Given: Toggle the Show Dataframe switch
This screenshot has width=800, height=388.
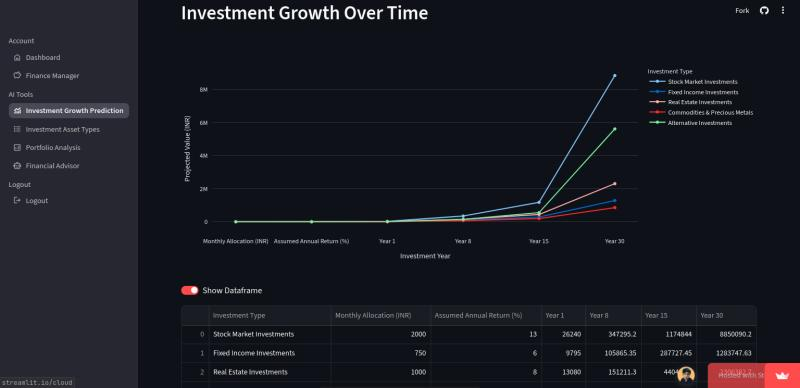Looking at the screenshot, I should pyautogui.click(x=190, y=290).
